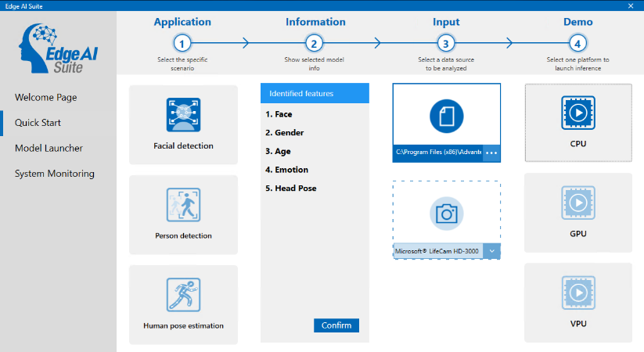Image resolution: width=644 pixels, height=352 pixels.
Task: Open file browse ellipsis button
Action: (x=491, y=153)
